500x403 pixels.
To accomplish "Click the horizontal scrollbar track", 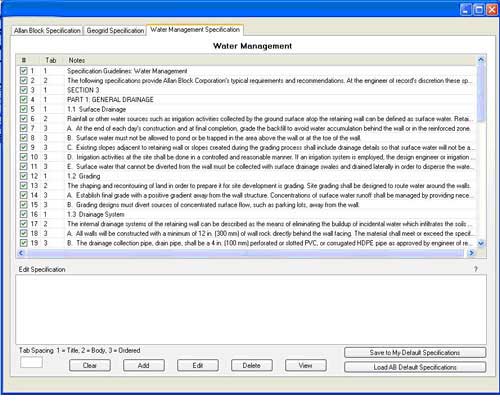I will click(x=246, y=253).
